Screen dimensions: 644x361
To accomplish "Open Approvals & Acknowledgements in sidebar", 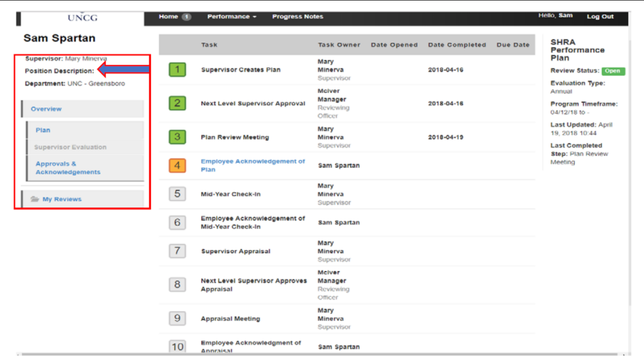I will point(67,168).
